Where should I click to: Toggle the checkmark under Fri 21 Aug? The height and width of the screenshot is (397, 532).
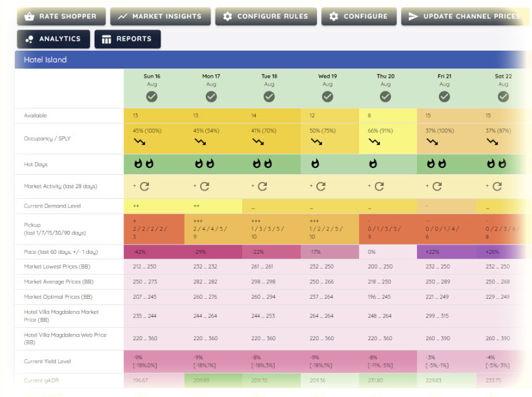pos(444,97)
